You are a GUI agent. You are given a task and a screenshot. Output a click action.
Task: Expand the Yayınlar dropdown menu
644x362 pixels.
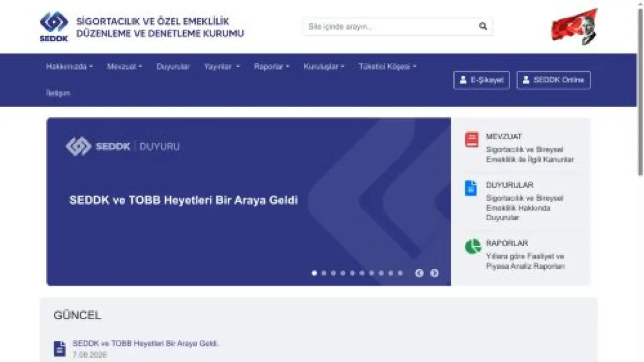point(222,66)
